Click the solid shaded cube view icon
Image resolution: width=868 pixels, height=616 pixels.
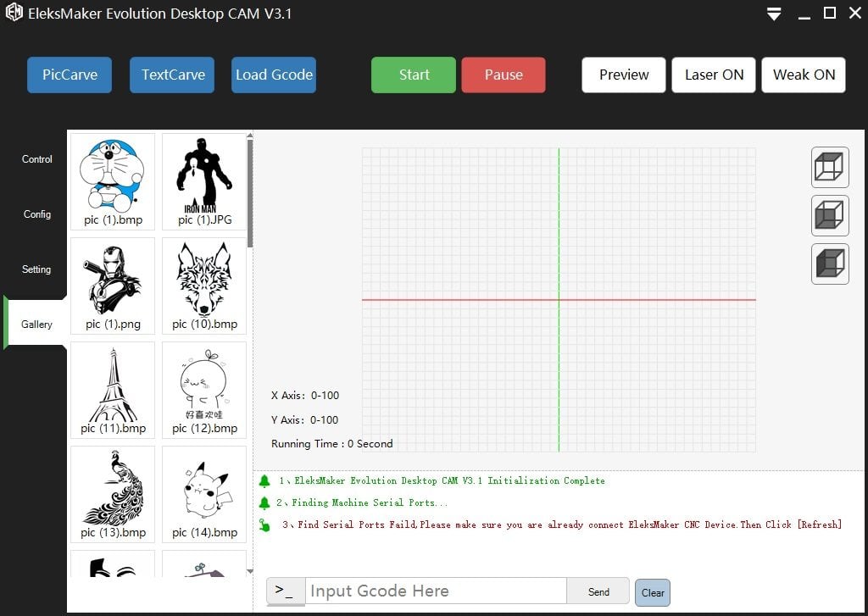click(830, 264)
